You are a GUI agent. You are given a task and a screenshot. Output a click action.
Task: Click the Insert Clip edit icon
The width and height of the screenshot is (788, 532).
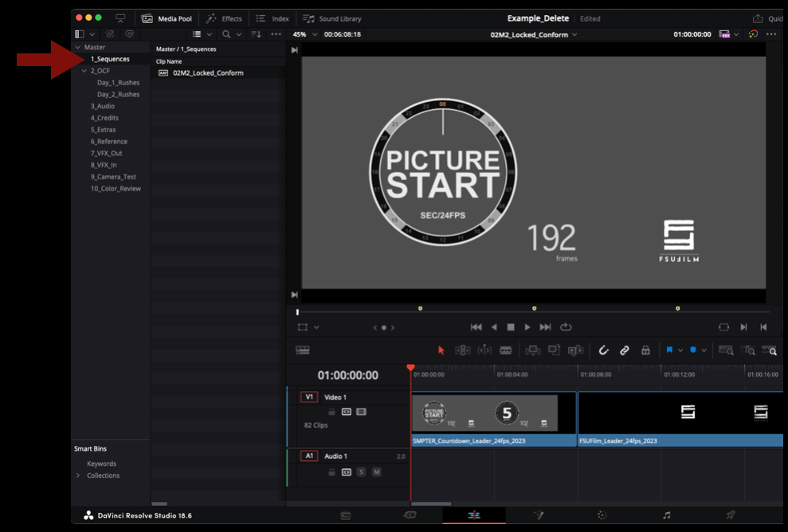coord(533,350)
